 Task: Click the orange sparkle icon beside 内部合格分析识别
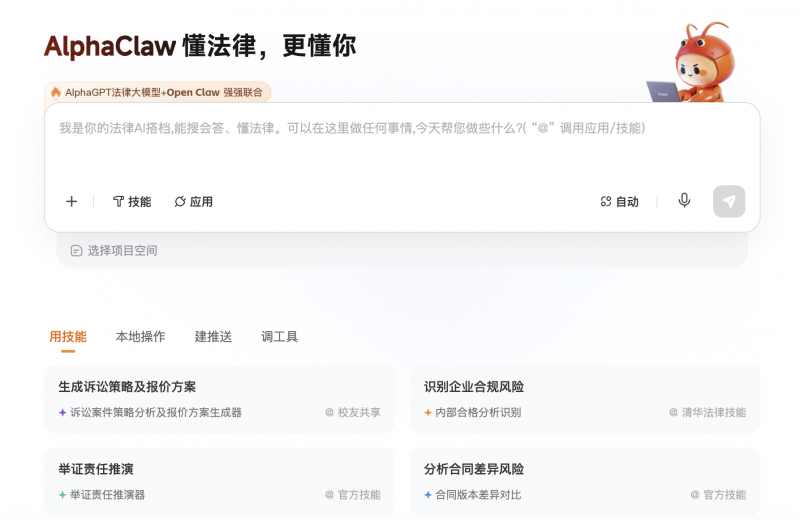tap(428, 412)
